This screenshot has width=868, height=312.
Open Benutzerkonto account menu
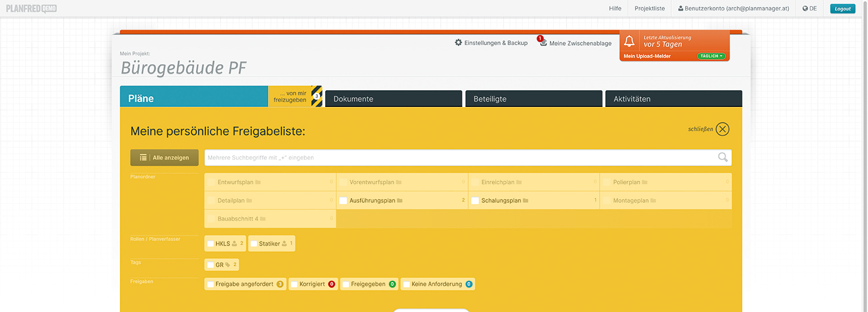point(733,9)
